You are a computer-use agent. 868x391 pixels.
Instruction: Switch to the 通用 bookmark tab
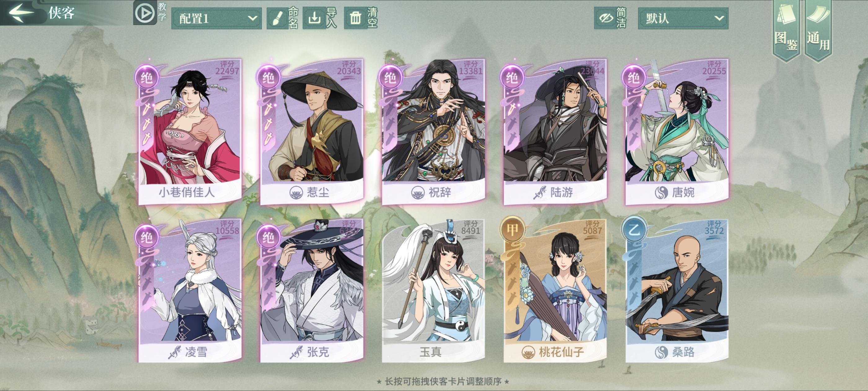(818, 30)
